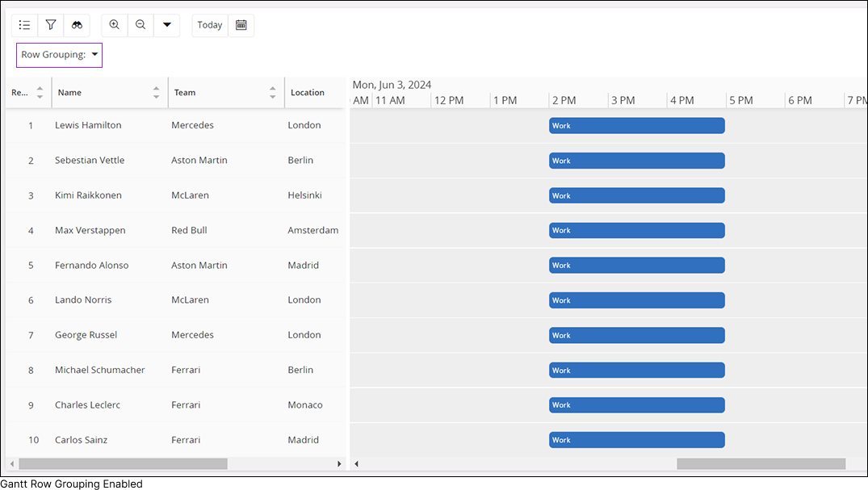This screenshot has height=490, width=868.
Task: Expand the zoom level dropdown arrow
Action: [166, 25]
